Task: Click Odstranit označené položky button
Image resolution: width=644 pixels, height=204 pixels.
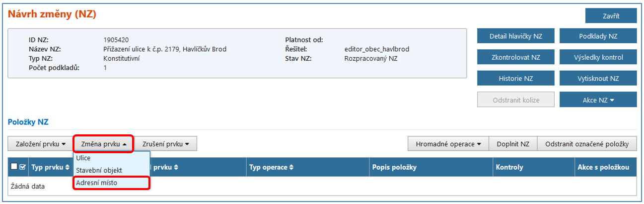Action: point(587,144)
